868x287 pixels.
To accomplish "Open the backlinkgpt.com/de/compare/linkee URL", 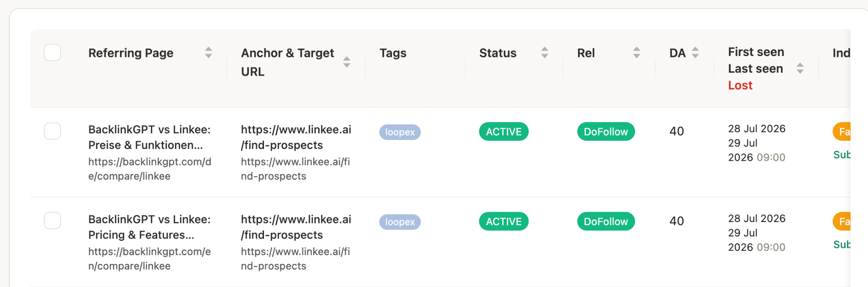I will click(x=150, y=169).
